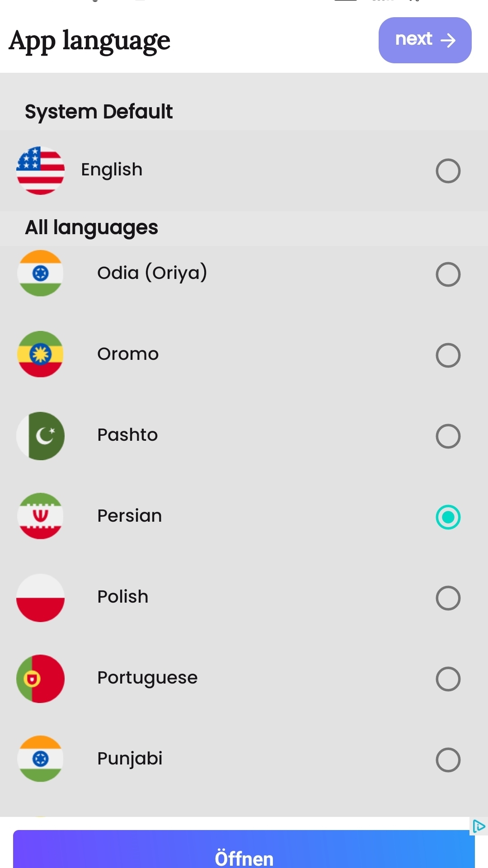
Task: Tap the Öffnen ad button
Action: pyautogui.click(x=244, y=854)
